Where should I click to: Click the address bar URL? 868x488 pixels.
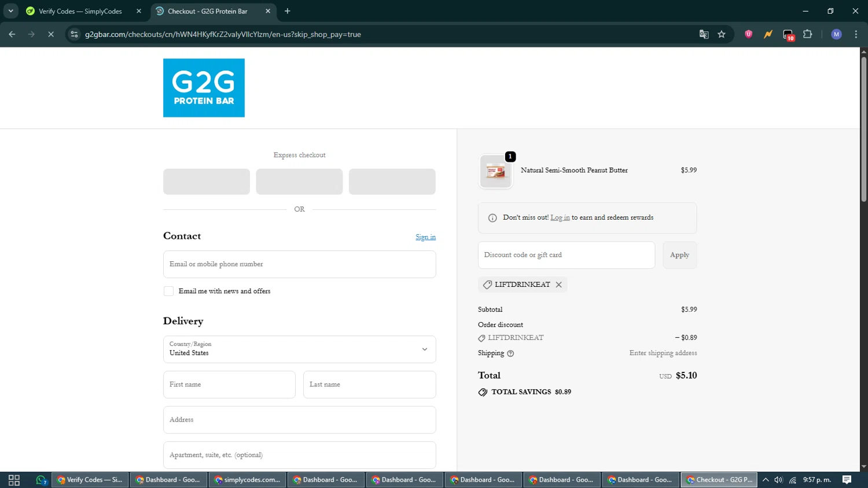point(223,34)
